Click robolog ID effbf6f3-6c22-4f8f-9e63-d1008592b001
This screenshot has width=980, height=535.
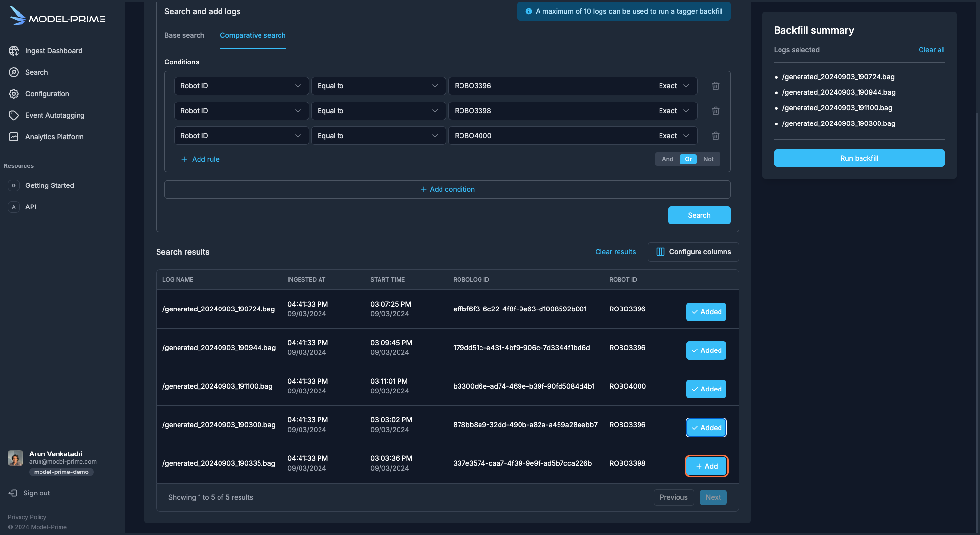[x=520, y=309]
